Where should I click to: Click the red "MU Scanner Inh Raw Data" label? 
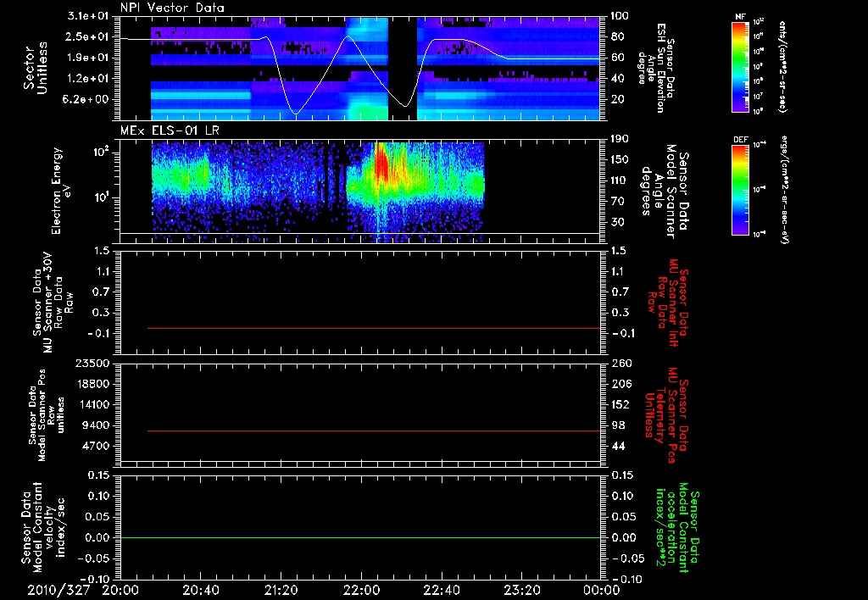[668, 303]
